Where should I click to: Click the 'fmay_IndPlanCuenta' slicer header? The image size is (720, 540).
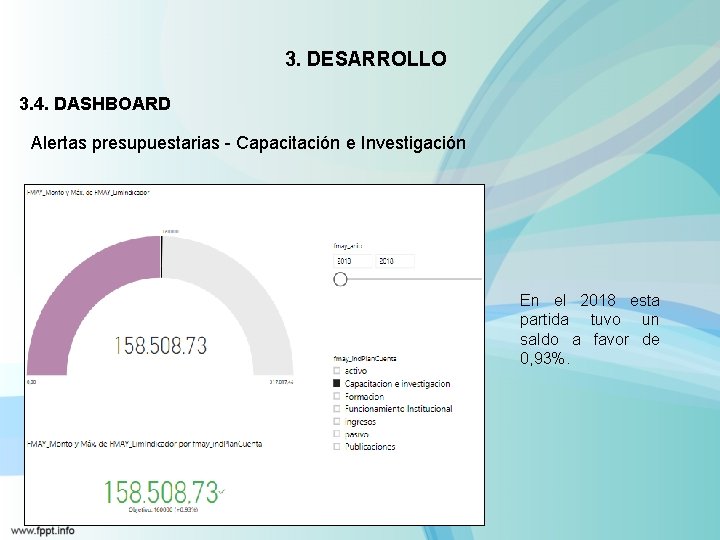[365, 358]
